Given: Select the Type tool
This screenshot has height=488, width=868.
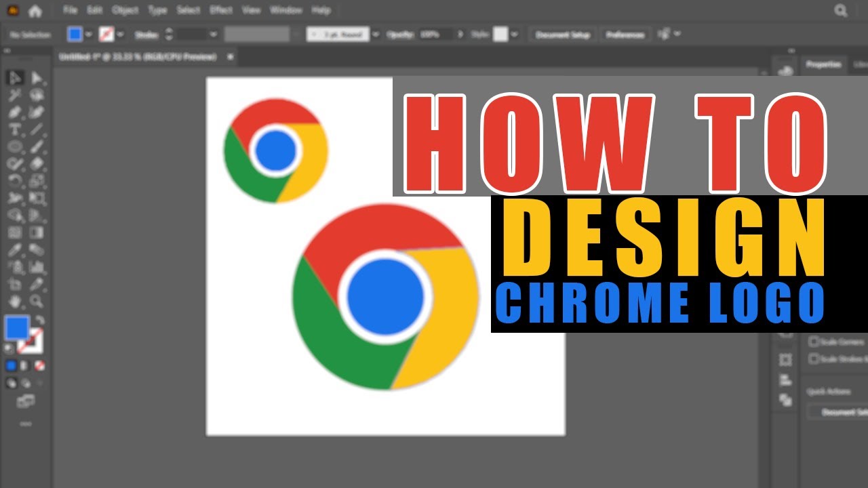Looking at the screenshot, I should pos(15,129).
